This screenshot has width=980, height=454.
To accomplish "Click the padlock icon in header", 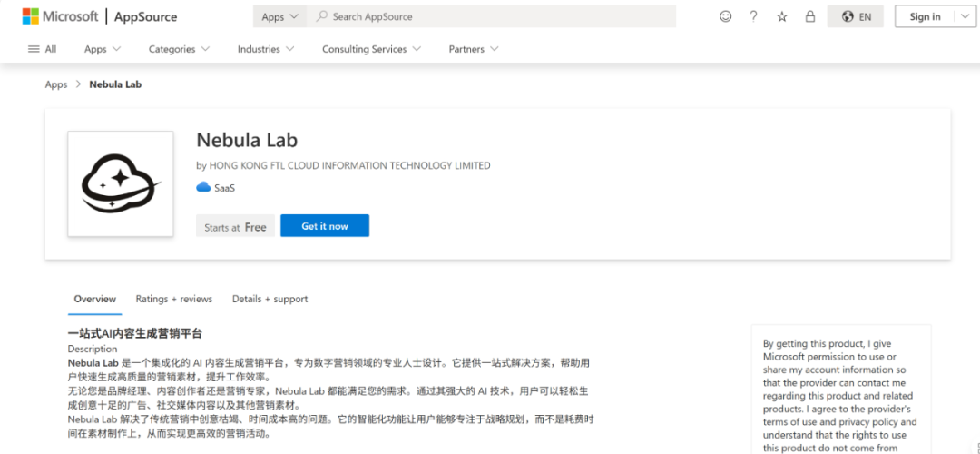I will pos(810,17).
